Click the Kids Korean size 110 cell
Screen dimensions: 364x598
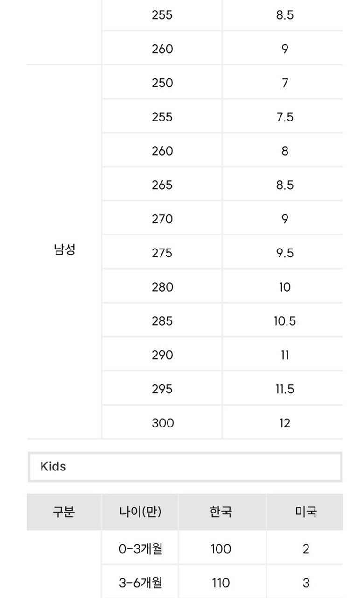221,583
